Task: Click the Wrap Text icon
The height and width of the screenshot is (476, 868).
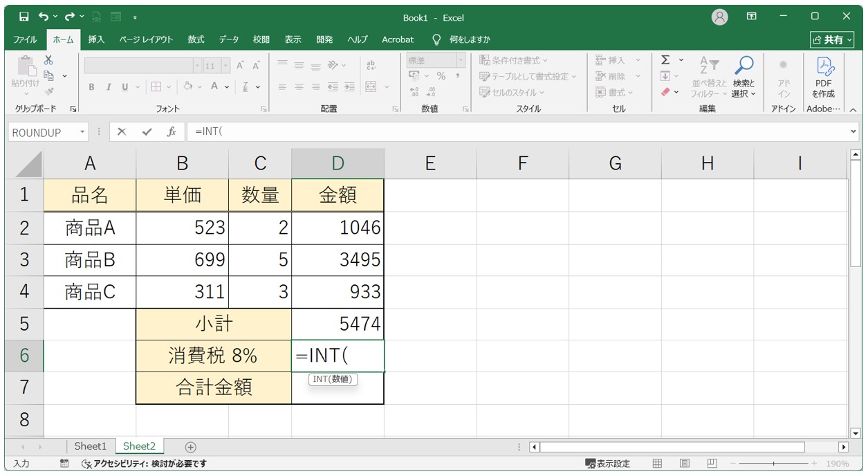Action: point(371,66)
